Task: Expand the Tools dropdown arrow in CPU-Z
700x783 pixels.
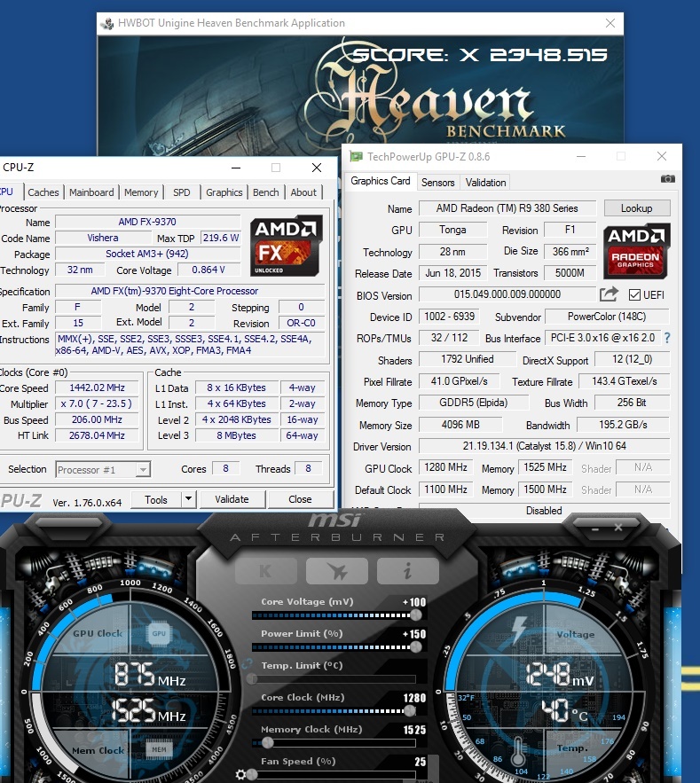Action: point(188,499)
